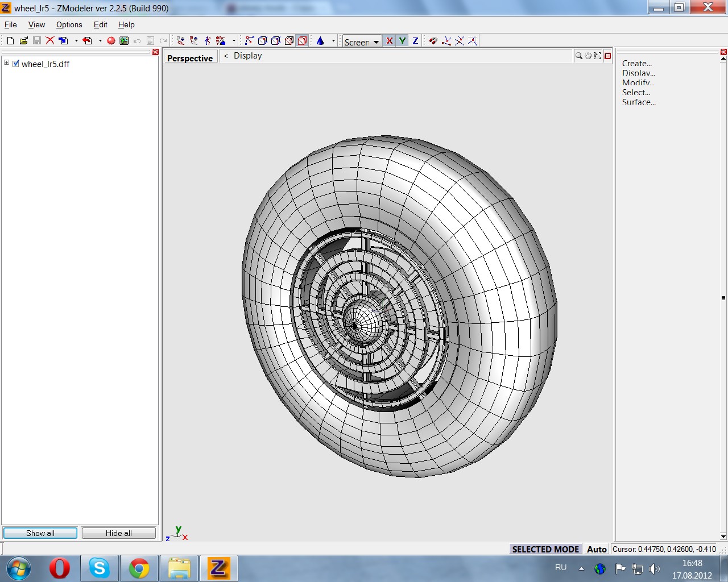The width and height of the screenshot is (728, 582).
Task: Open the dropdown arrow after the red-blue icon
Action: coord(234,41)
